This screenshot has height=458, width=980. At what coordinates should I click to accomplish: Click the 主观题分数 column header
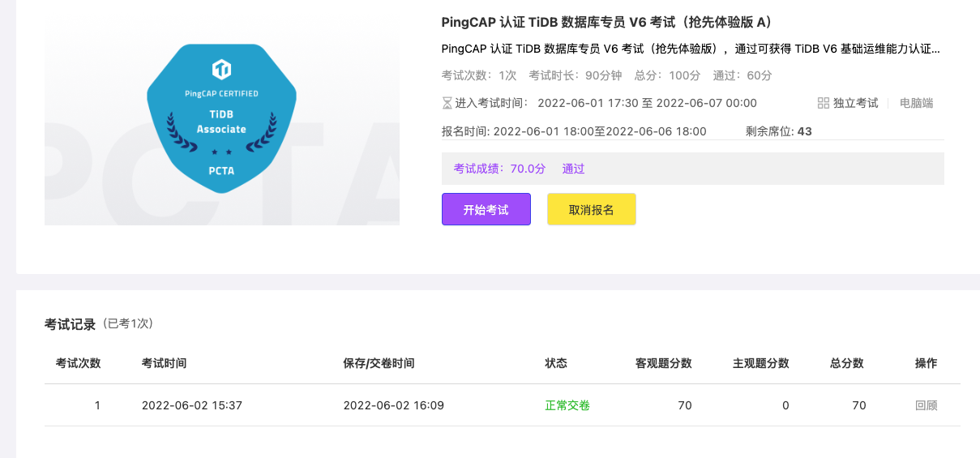tap(761, 363)
